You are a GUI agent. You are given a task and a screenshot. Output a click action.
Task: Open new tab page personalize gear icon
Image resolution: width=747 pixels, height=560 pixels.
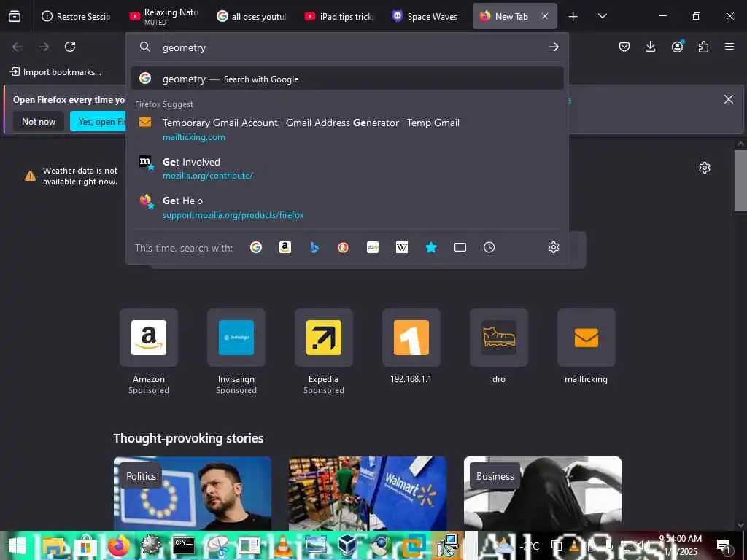click(705, 168)
